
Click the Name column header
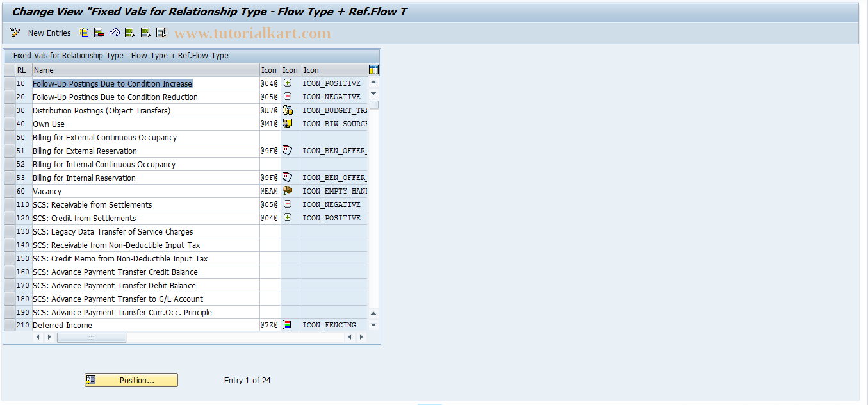[145, 70]
